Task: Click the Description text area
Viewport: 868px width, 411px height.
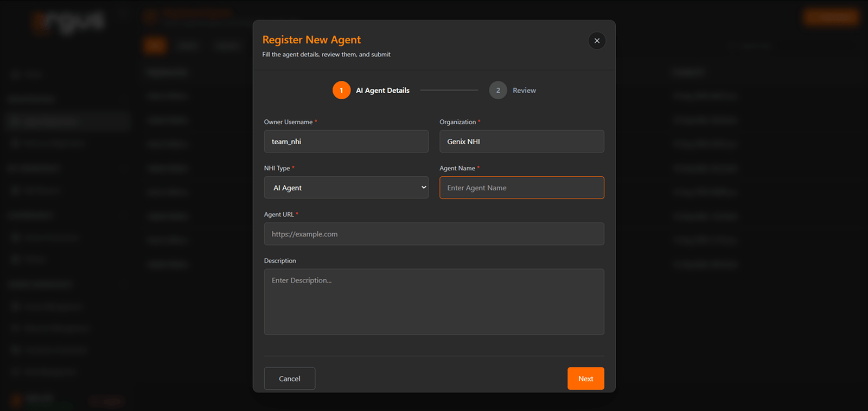Action: coord(434,302)
